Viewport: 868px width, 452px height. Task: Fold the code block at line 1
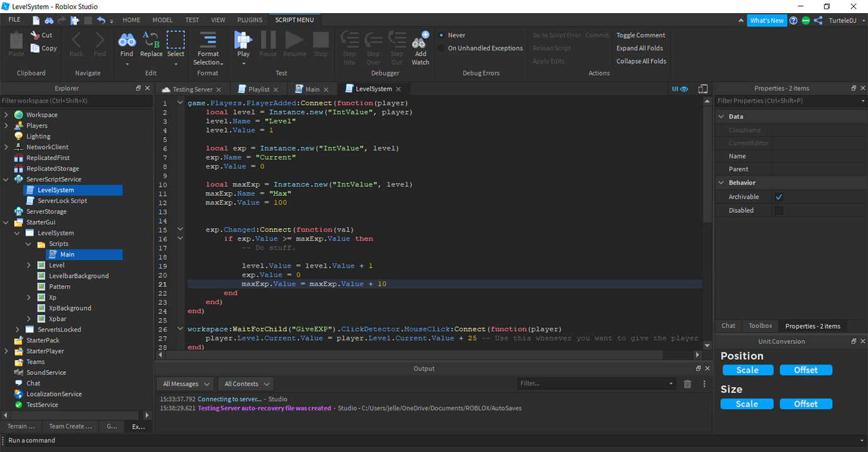pos(181,103)
